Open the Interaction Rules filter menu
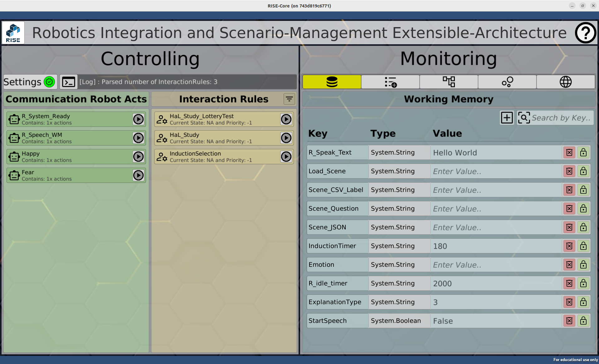Image resolution: width=599 pixels, height=364 pixels. tap(289, 99)
